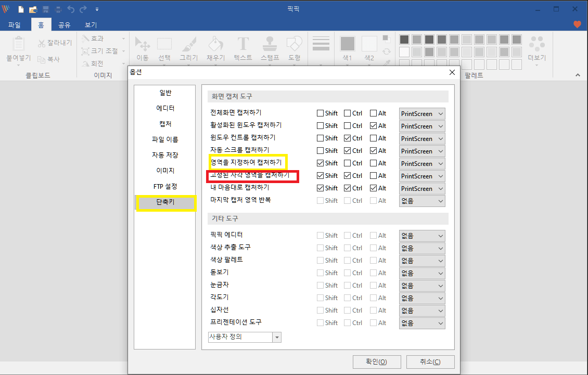Open the 사용자 정의 dropdown at the bottom
Viewport: 588px width, 375px height.
tap(277, 337)
